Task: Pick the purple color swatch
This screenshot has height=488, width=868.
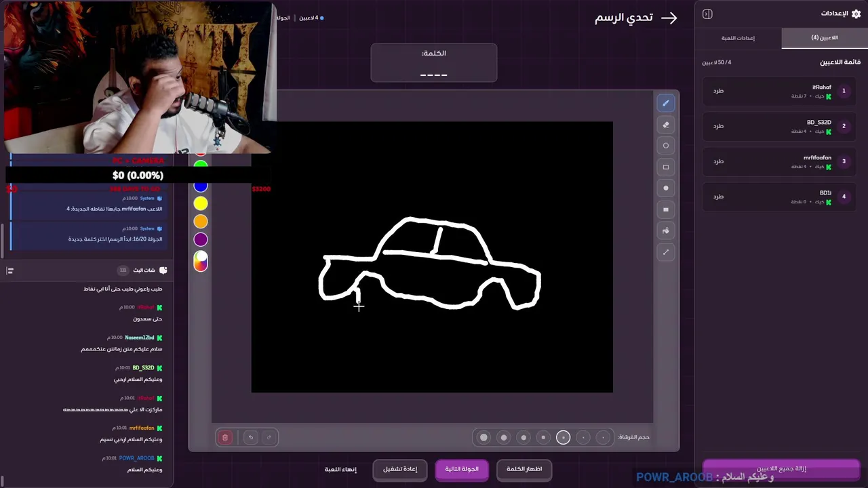Action: point(201,239)
